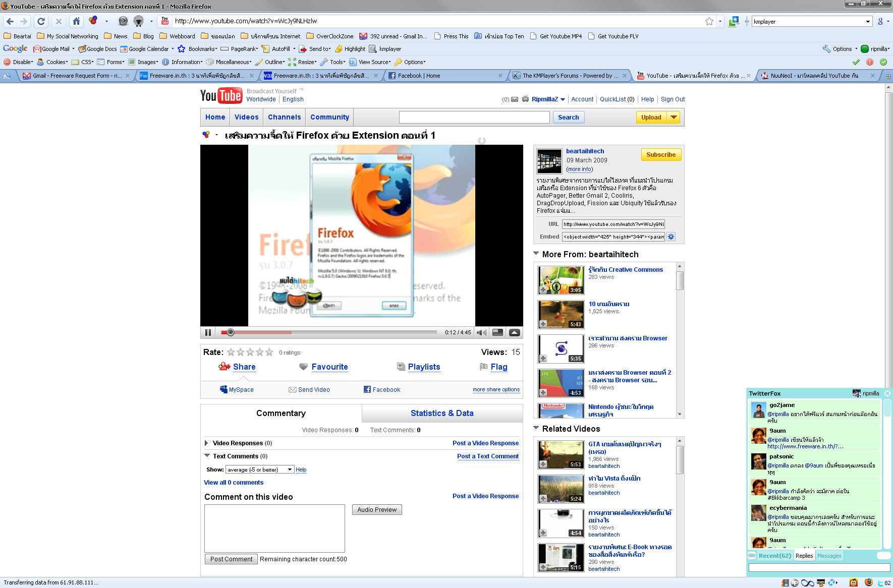Mute the video with the volume icon
The width and height of the screenshot is (893, 588).
click(482, 332)
